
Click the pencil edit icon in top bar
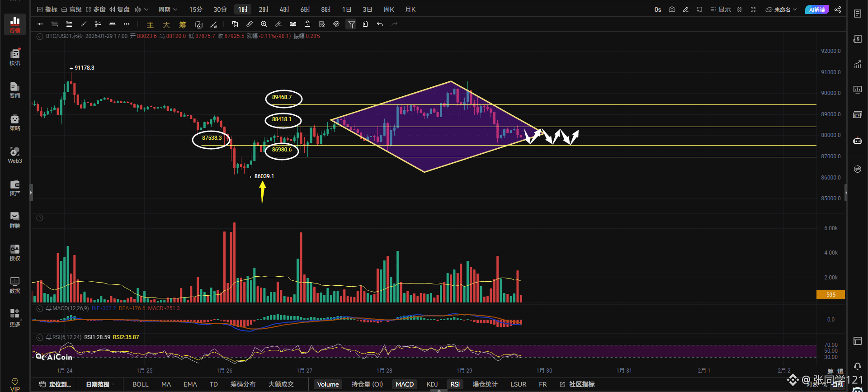tap(686, 9)
